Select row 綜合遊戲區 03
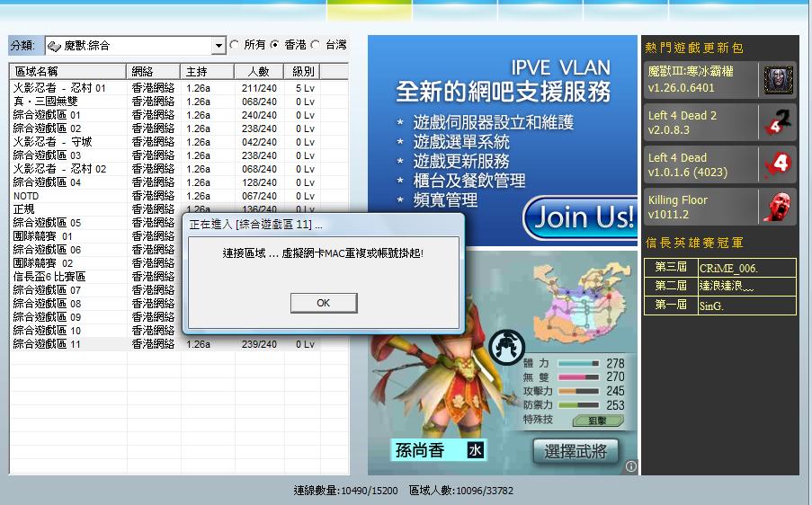Screen dimensions: 812x505 pos(179,155)
